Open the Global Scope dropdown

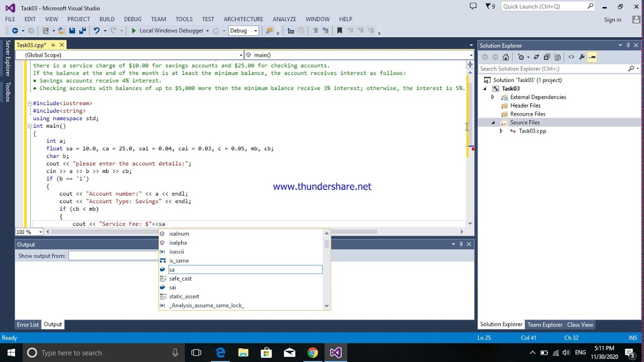coord(129,55)
